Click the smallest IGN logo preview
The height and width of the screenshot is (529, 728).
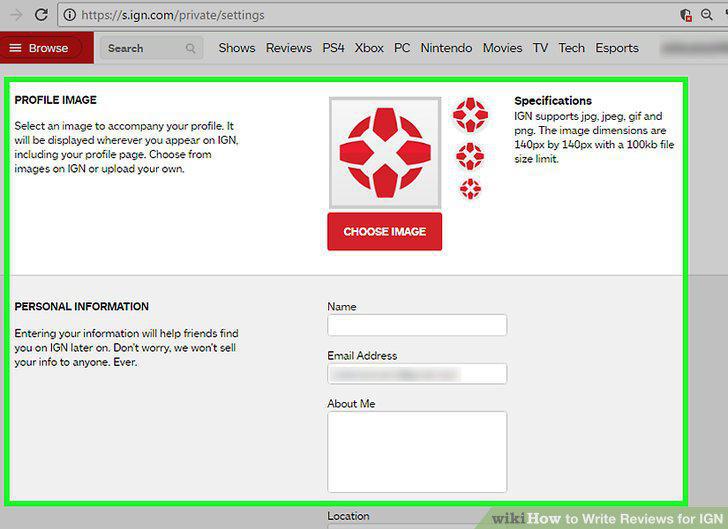coord(470,189)
